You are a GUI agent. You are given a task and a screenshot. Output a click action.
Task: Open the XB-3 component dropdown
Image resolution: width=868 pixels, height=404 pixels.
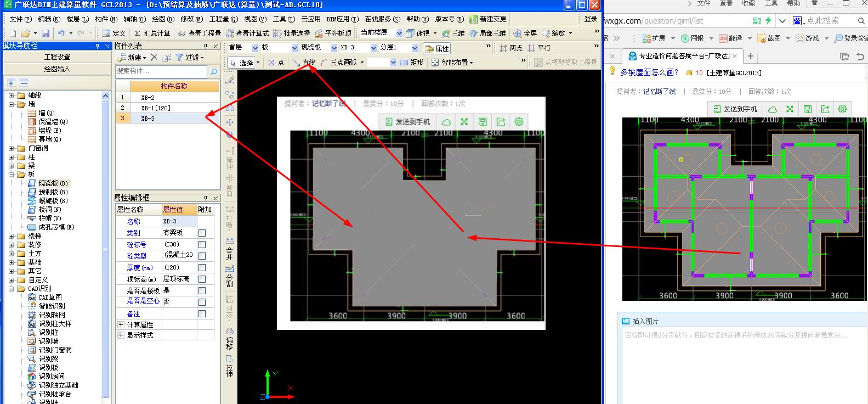click(x=373, y=48)
